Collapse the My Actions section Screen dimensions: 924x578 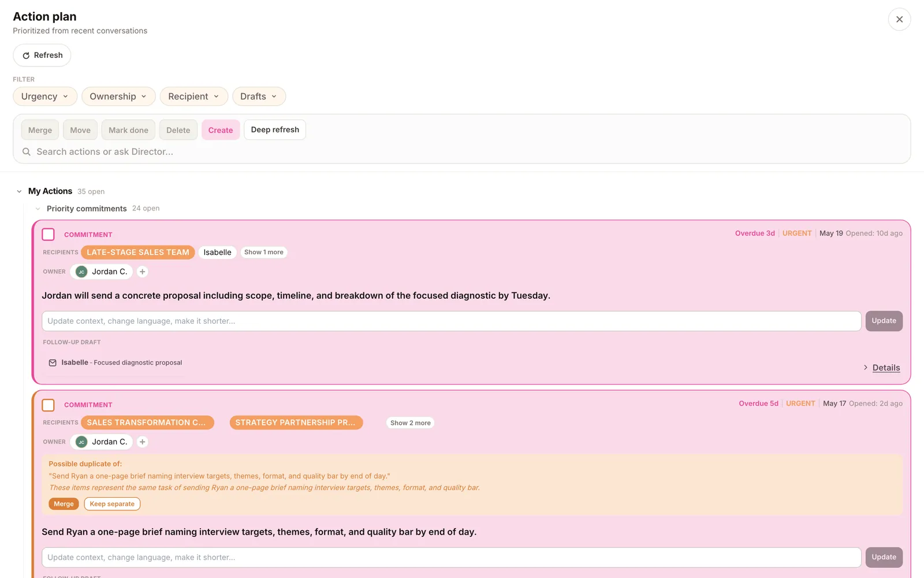pos(19,191)
